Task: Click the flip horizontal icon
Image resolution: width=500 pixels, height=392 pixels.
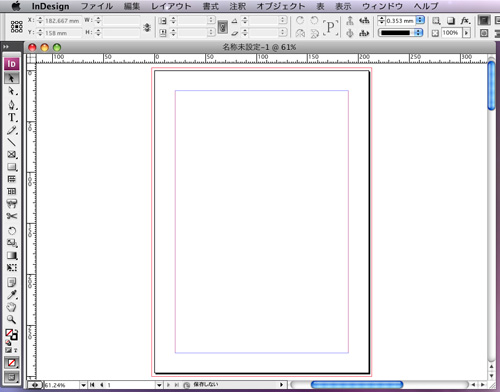Action: click(x=300, y=33)
